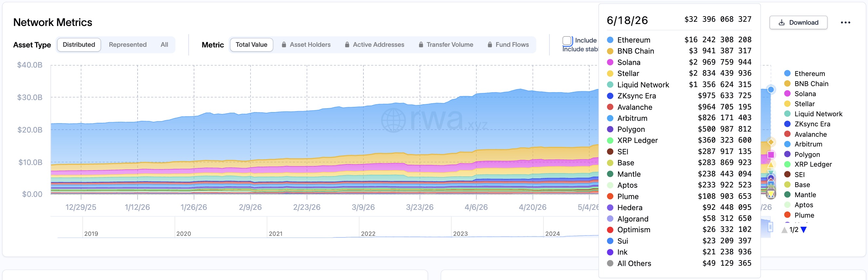
Task: Click the lock icon beside Fund Flows
Action: (x=490, y=45)
